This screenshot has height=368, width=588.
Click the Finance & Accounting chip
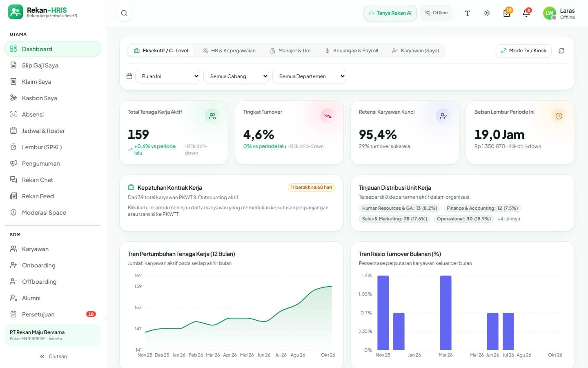pos(482,208)
